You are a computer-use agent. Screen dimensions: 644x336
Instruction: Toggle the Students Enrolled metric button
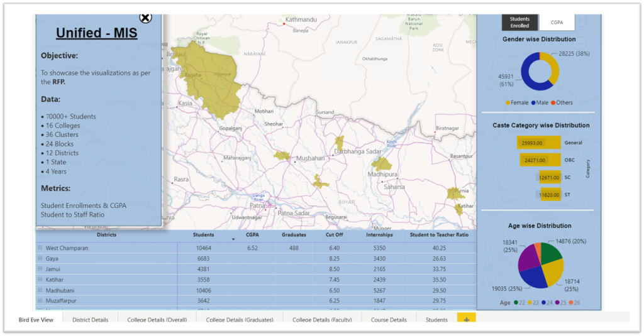pyautogui.click(x=519, y=22)
